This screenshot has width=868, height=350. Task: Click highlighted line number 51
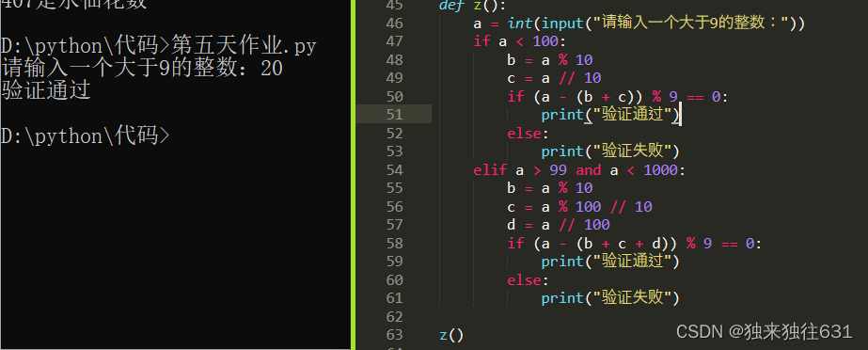[x=394, y=115]
